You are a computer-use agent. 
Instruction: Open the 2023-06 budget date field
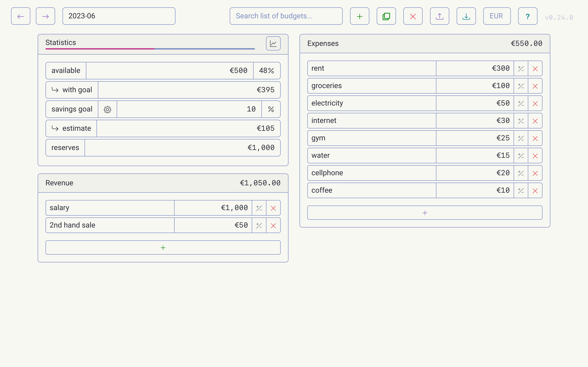[x=119, y=16]
